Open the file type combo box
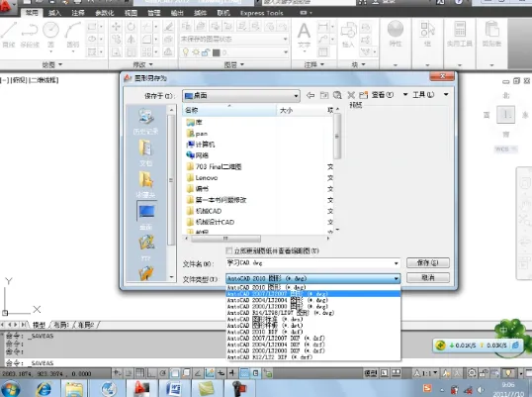The height and width of the screenshot is (397, 532). click(x=312, y=278)
